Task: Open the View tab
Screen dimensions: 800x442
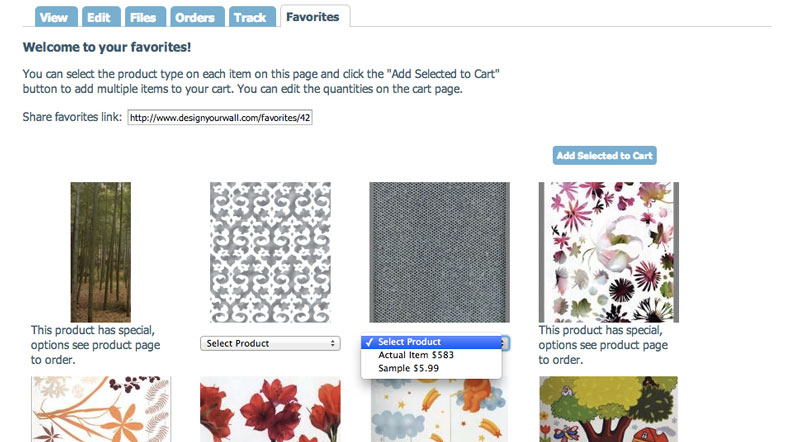Action: (x=54, y=17)
